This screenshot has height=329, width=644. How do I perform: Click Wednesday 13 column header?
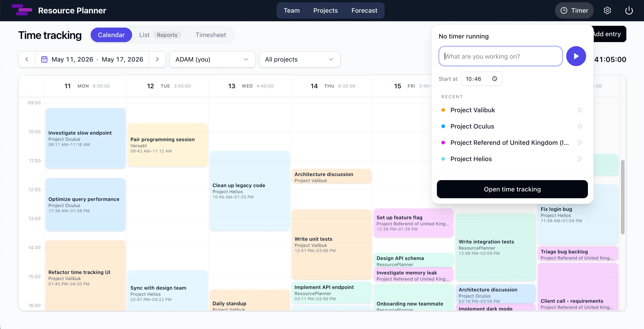[249, 86]
